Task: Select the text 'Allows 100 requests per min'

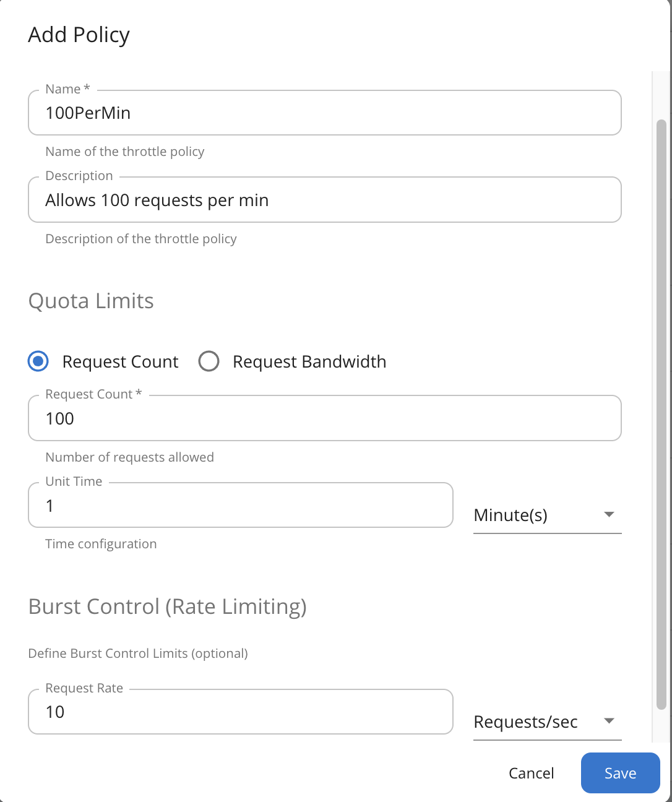Action: coord(157,200)
